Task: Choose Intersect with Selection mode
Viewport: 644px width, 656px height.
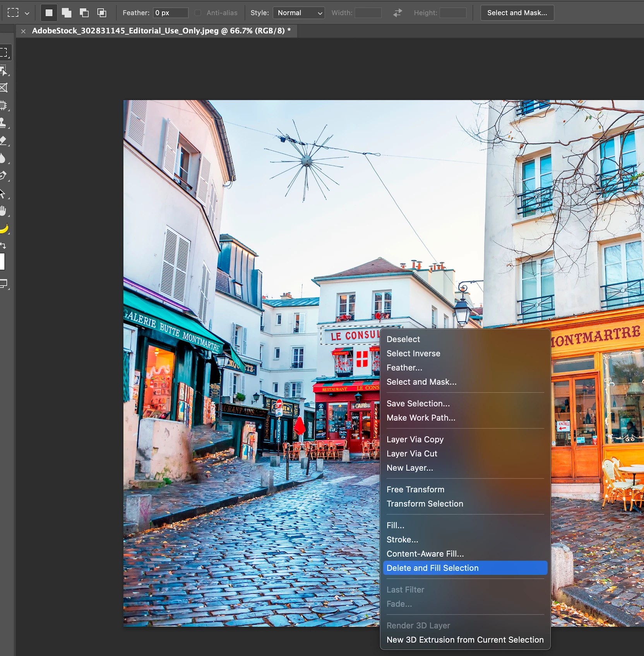Action: point(102,13)
